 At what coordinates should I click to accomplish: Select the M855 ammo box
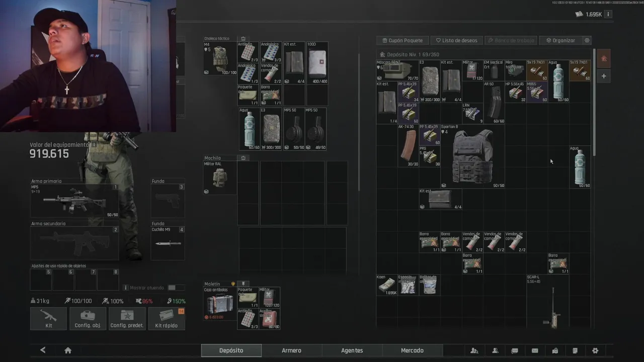click(x=537, y=92)
